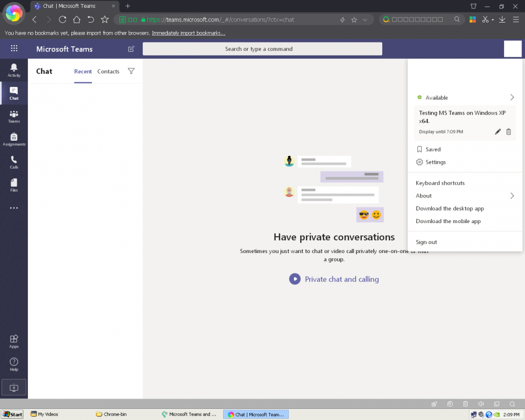Click Immediately import bookmarks link

[188, 33]
